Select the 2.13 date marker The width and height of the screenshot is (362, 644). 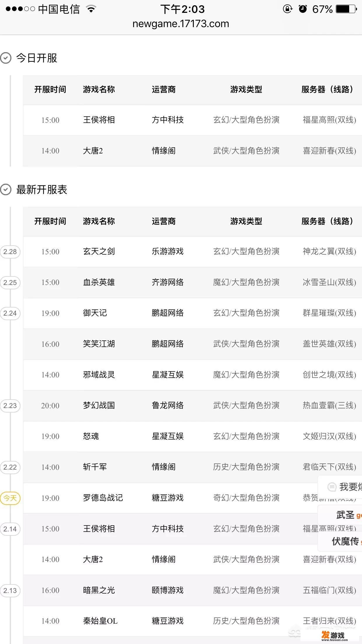[x=10, y=590]
